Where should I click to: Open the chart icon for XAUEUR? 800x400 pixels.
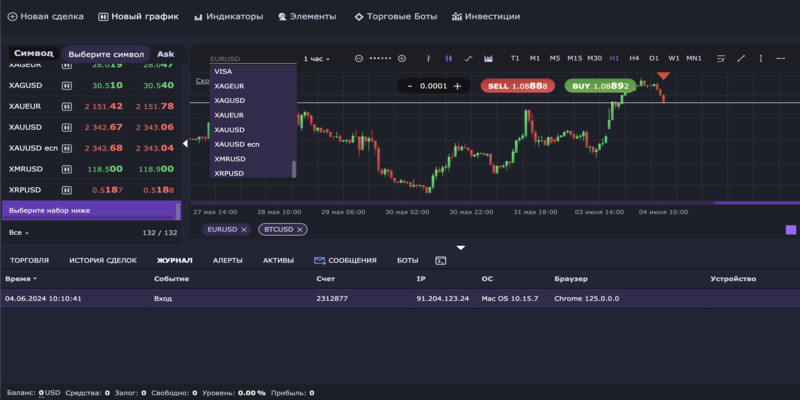pyautogui.click(x=66, y=107)
